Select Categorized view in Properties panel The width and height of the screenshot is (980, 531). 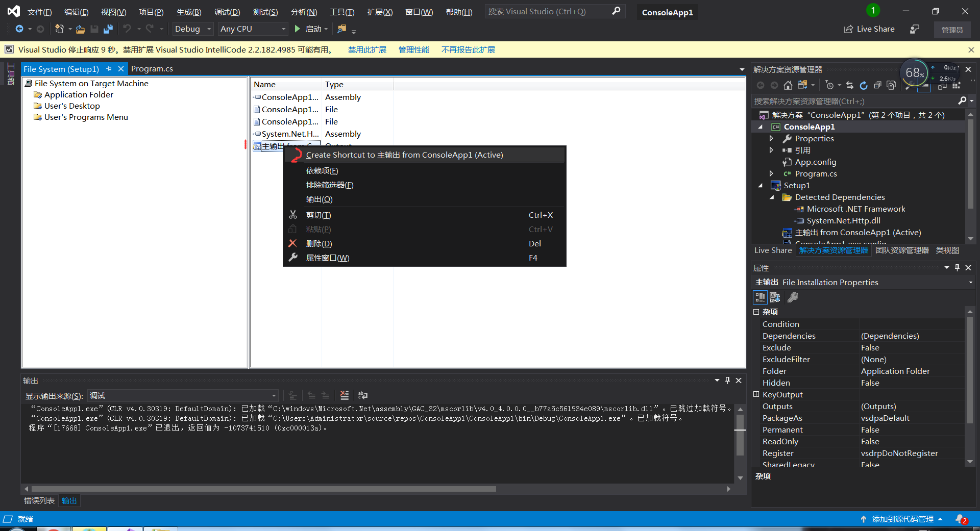point(760,297)
